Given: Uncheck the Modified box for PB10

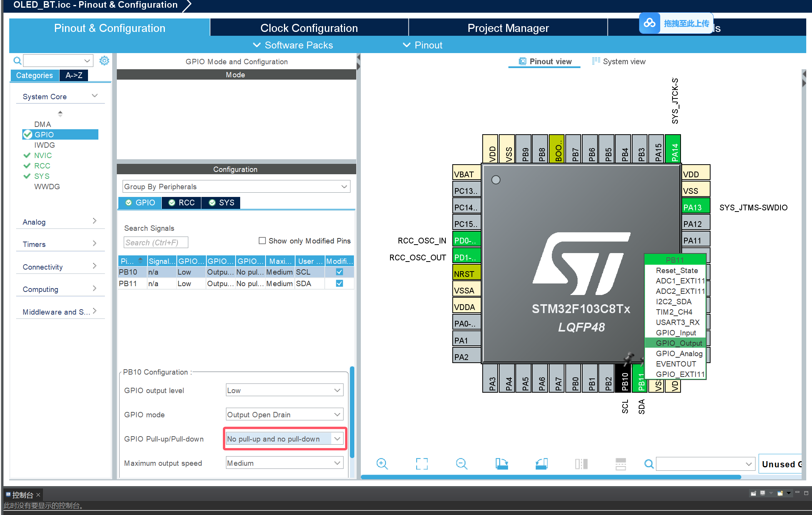Looking at the screenshot, I should coord(339,272).
